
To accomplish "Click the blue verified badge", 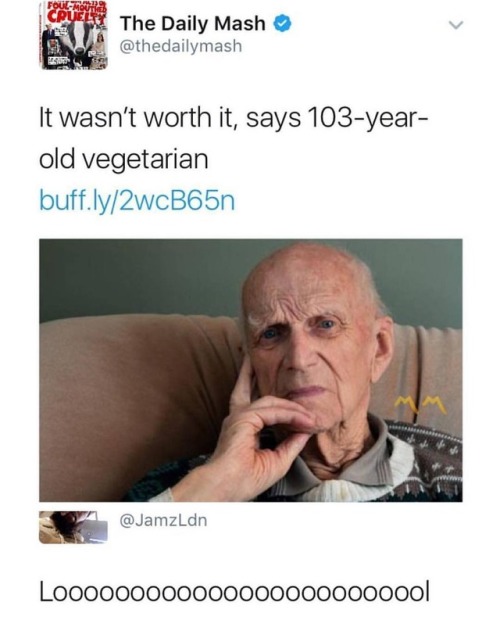I will 283,24.
